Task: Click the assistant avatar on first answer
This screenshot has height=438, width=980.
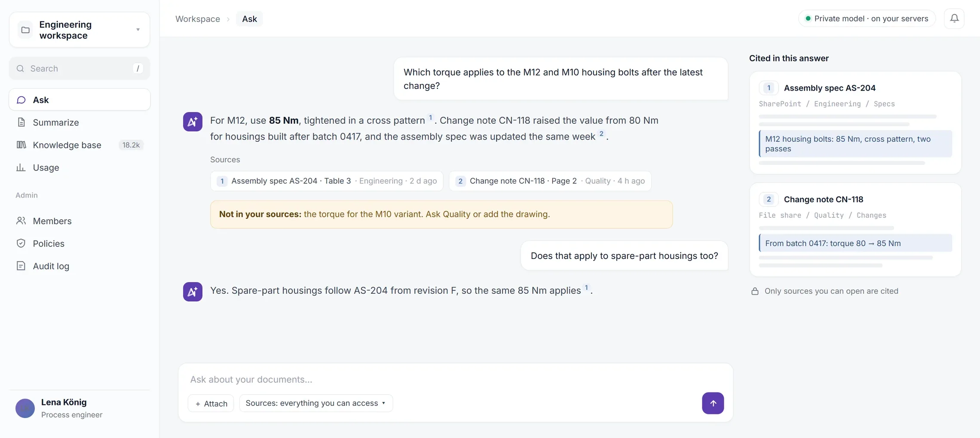Action: tap(193, 122)
